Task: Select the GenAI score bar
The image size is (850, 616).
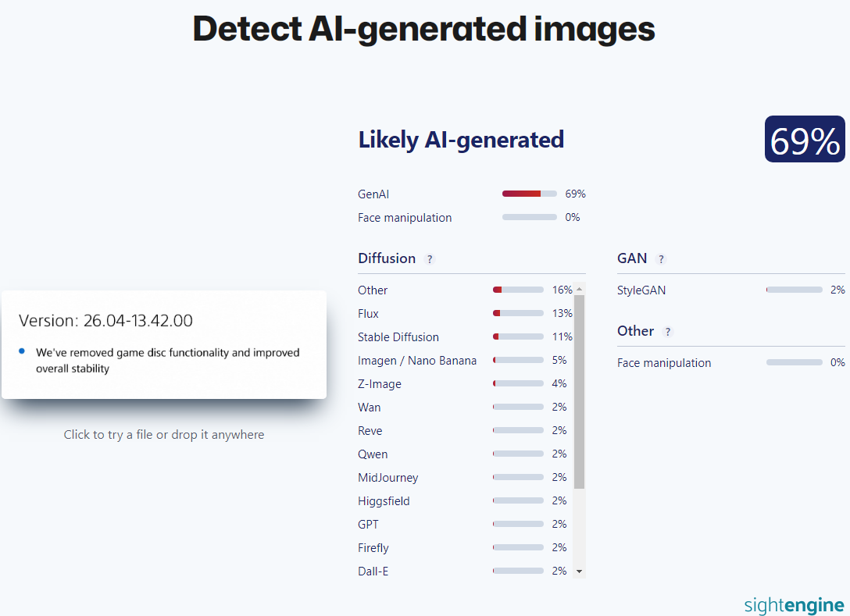Action: [x=529, y=194]
